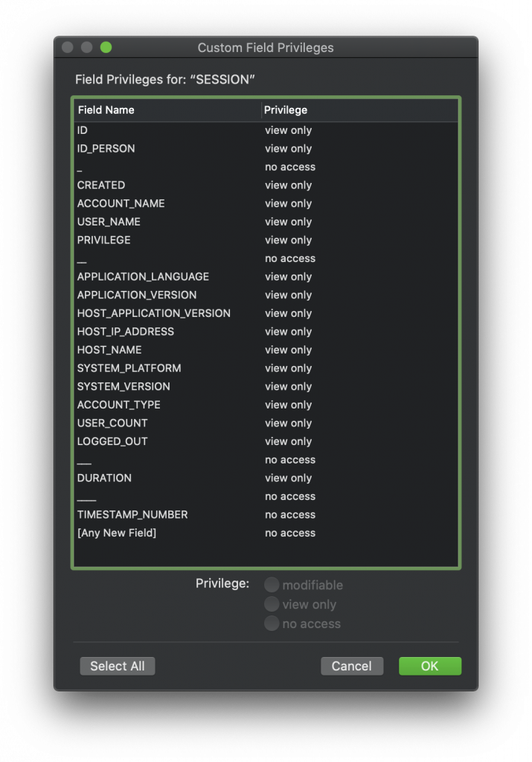Choose the 'view only' privilege radio button
This screenshot has width=532, height=762.
(x=272, y=604)
